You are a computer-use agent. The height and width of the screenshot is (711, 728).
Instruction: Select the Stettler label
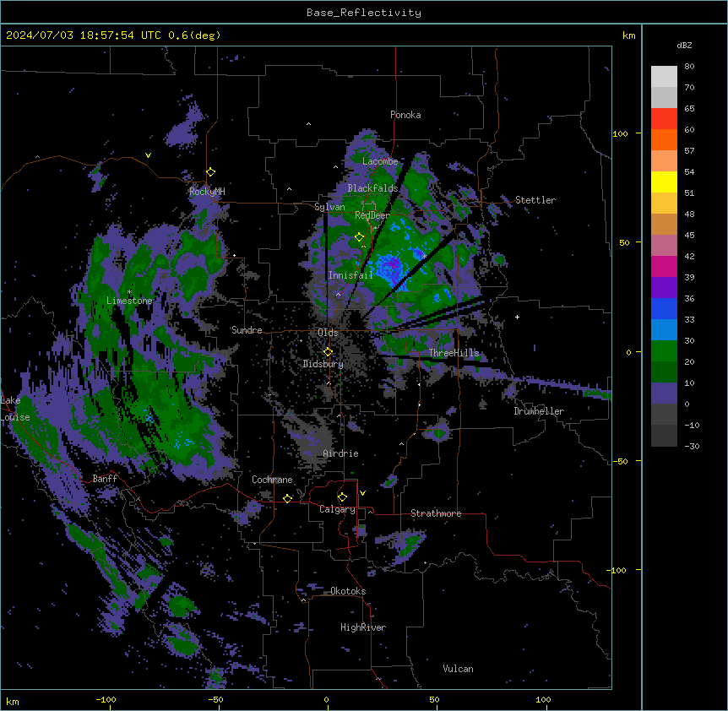point(535,200)
